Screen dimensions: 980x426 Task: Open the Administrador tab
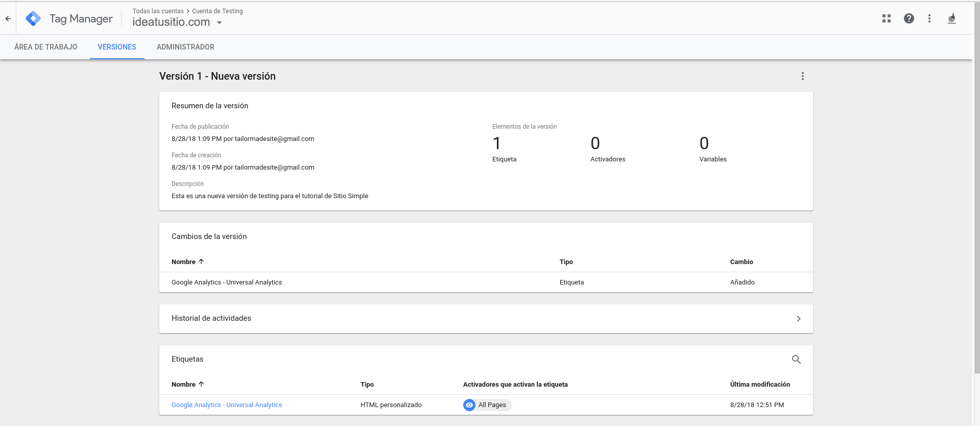tap(185, 47)
